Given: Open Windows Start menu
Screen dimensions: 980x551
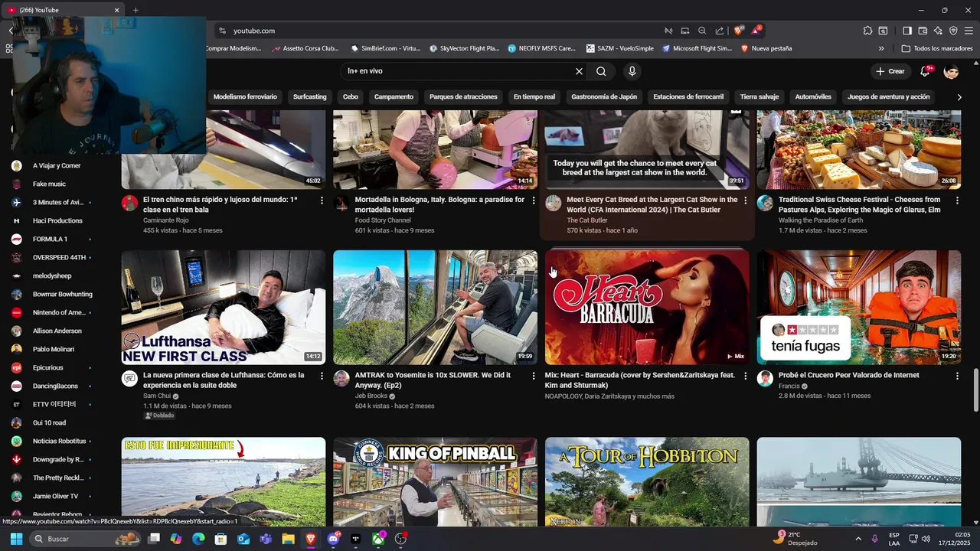Looking at the screenshot, I should click(16, 539).
